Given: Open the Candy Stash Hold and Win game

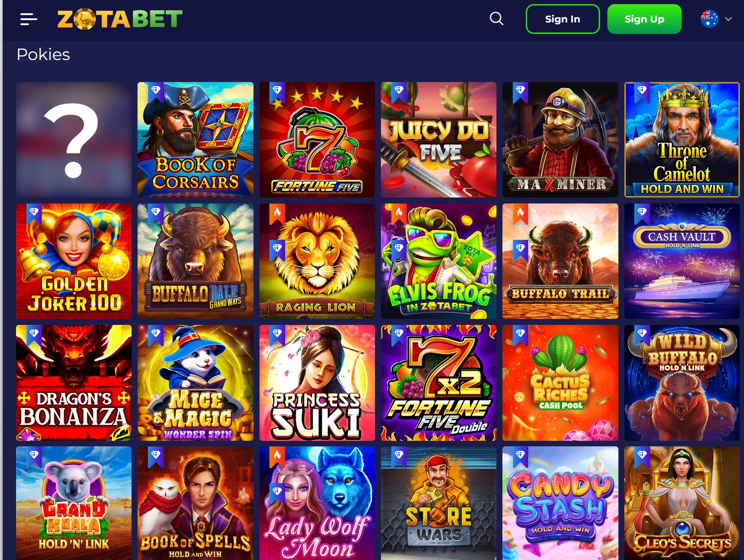Looking at the screenshot, I should (x=560, y=503).
